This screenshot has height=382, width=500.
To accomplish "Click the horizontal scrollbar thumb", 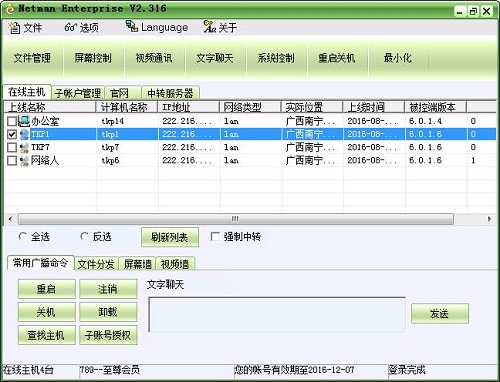I will click(236, 219).
